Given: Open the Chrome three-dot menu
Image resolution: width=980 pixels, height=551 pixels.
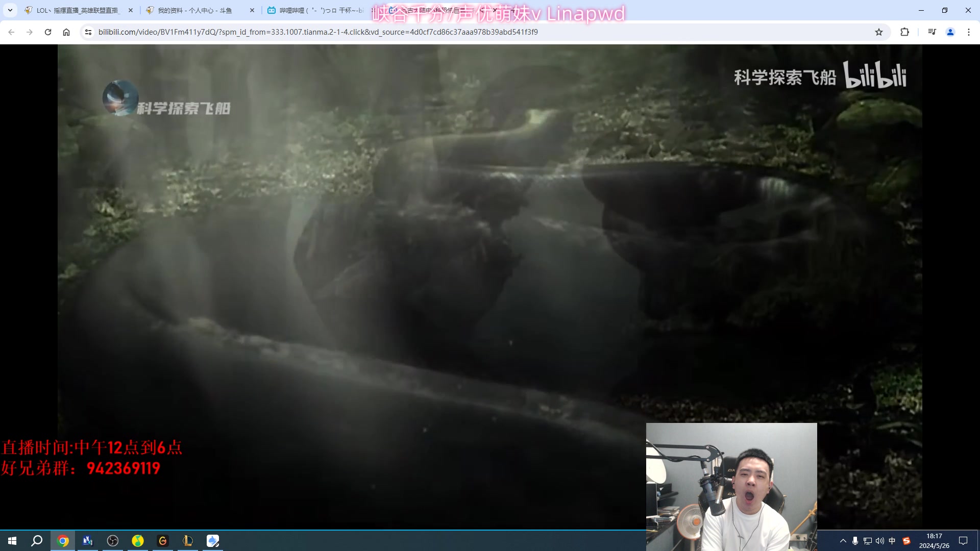Looking at the screenshot, I should (969, 32).
